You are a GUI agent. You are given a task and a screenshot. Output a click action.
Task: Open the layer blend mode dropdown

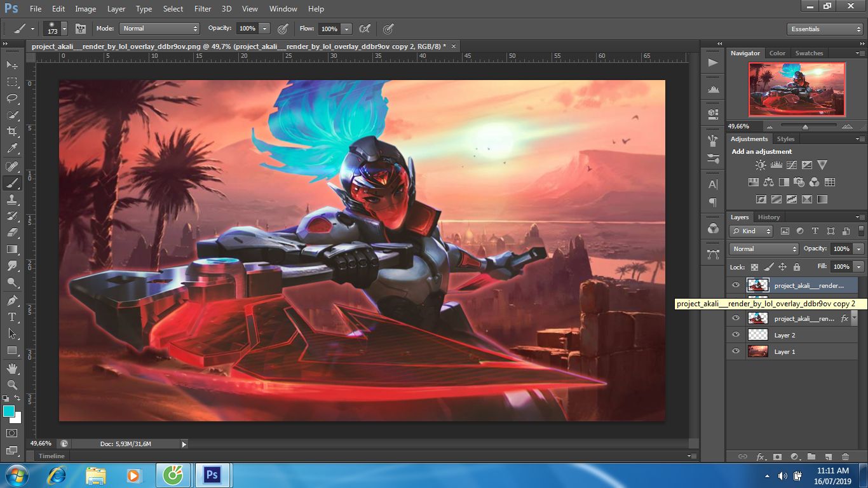tap(764, 249)
